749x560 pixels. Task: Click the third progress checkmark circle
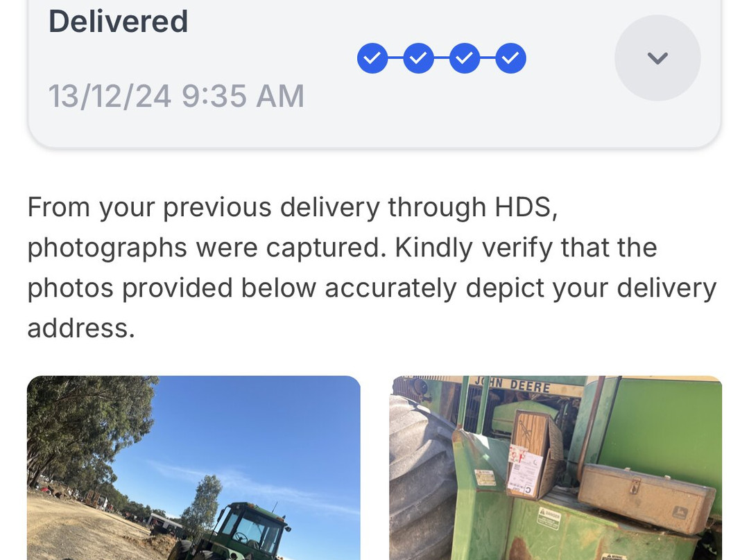point(465,58)
